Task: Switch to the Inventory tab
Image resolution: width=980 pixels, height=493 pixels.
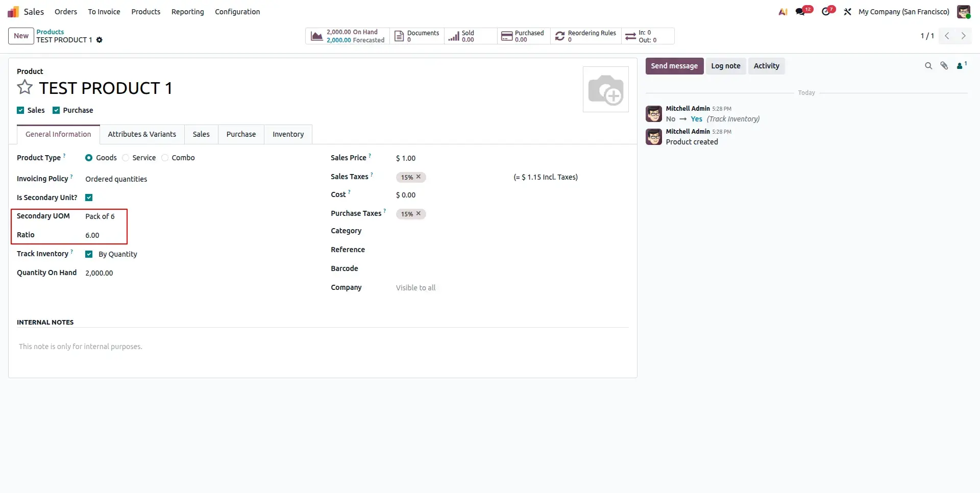Action: coord(288,134)
